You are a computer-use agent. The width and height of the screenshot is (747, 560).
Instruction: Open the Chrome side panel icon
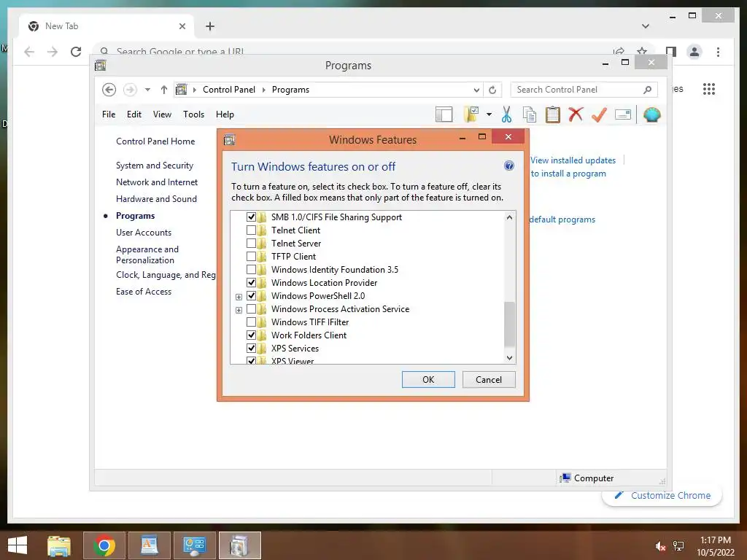click(671, 52)
